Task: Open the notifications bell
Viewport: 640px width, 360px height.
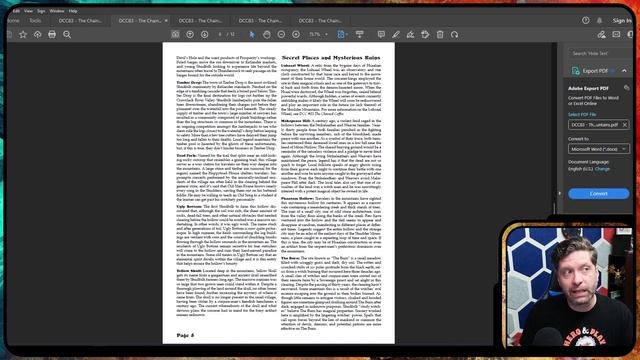Action: 600,20
